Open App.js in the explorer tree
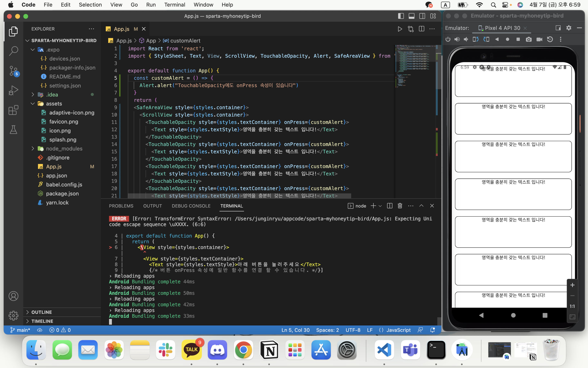The image size is (588, 368). [54, 167]
